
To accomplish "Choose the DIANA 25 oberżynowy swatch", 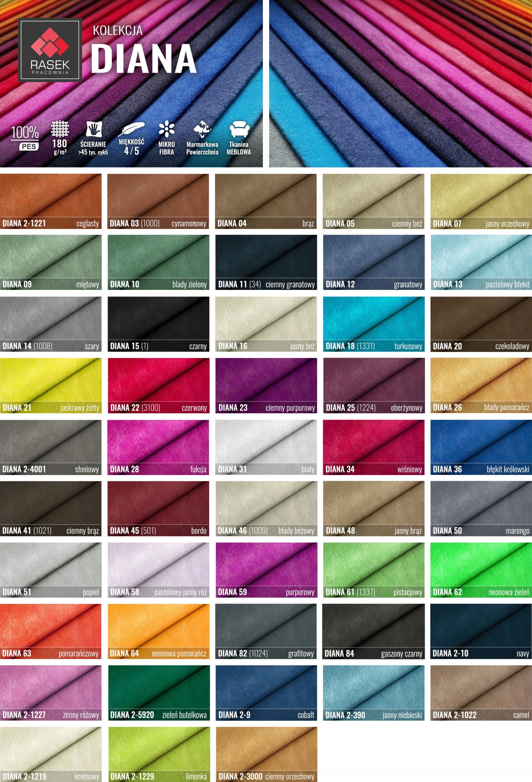I will pyautogui.click(x=374, y=386).
